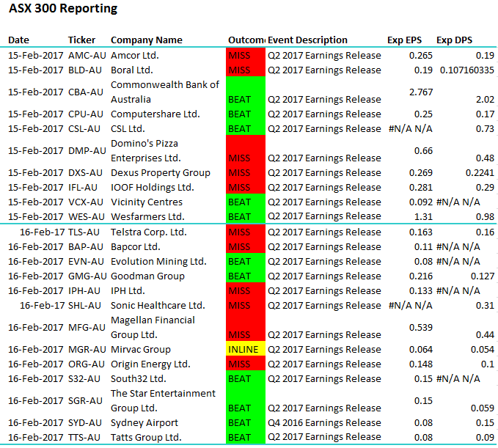Image resolution: width=498 pixels, height=448 pixels.
Task: Select ticker cell S32-AU
Action: pyautogui.click(x=84, y=379)
